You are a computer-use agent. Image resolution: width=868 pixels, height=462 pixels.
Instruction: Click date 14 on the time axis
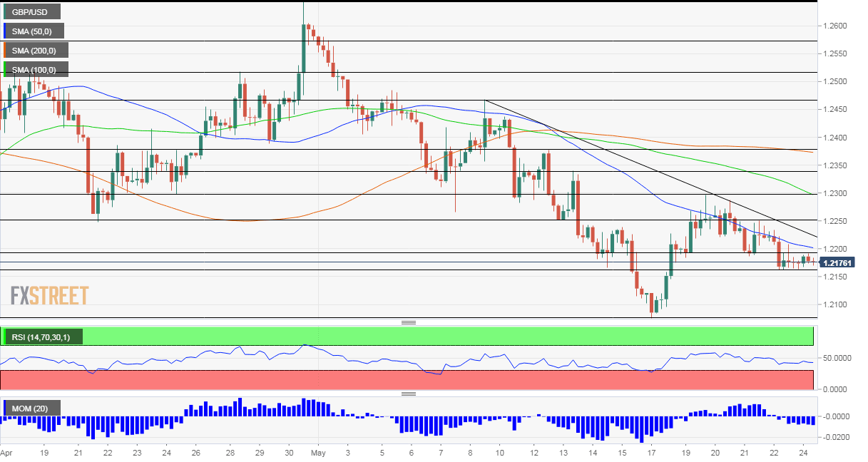tap(593, 453)
